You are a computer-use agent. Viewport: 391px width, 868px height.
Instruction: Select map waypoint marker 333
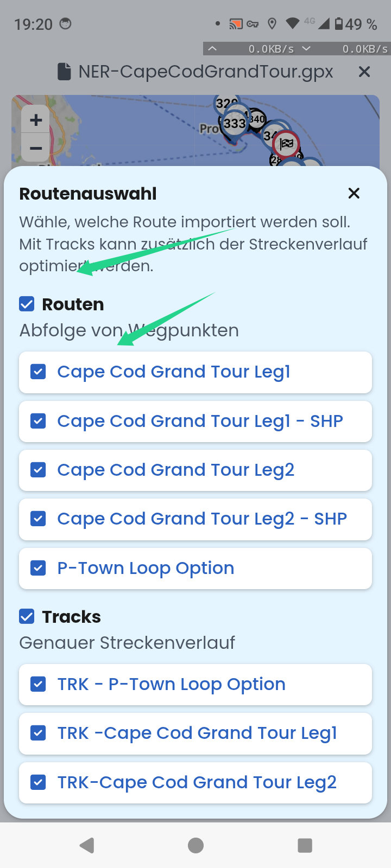tap(235, 123)
